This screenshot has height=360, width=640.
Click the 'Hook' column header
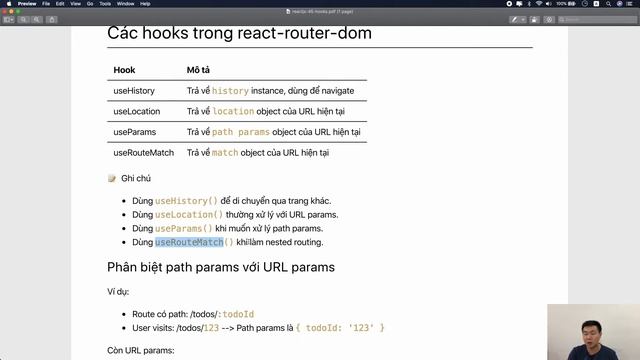tap(124, 70)
